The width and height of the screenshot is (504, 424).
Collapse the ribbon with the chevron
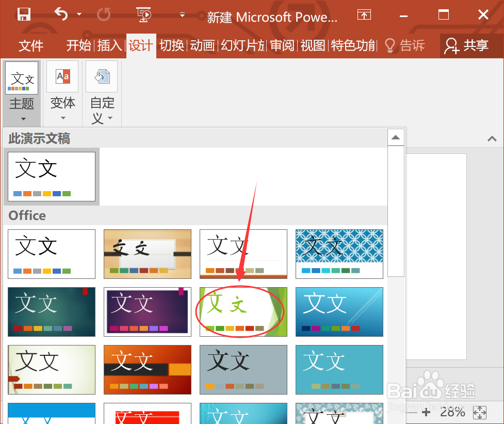[492, 138]
